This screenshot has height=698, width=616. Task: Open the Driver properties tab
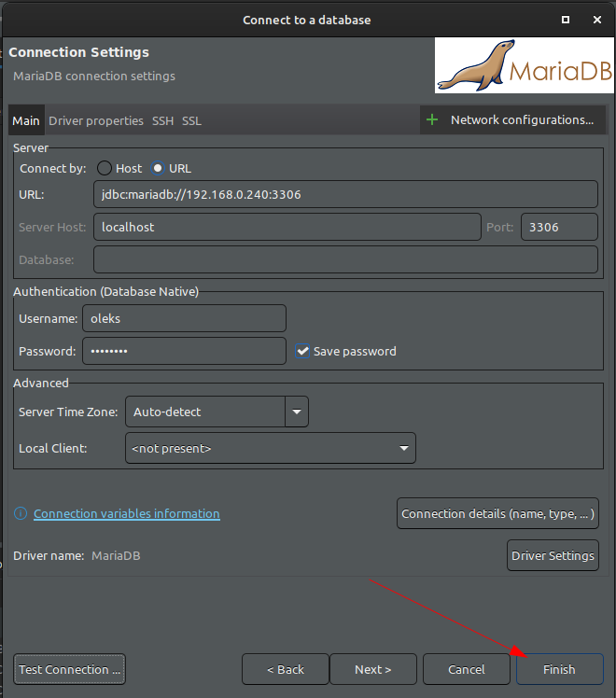pyautogui.click(x=96, y=120)
